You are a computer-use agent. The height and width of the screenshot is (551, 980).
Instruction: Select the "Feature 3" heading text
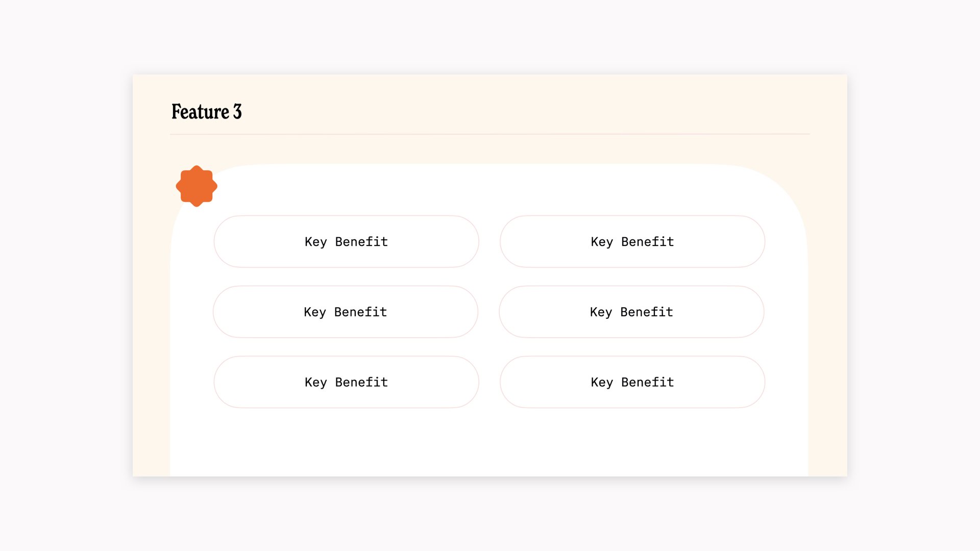tap(206, 112)
